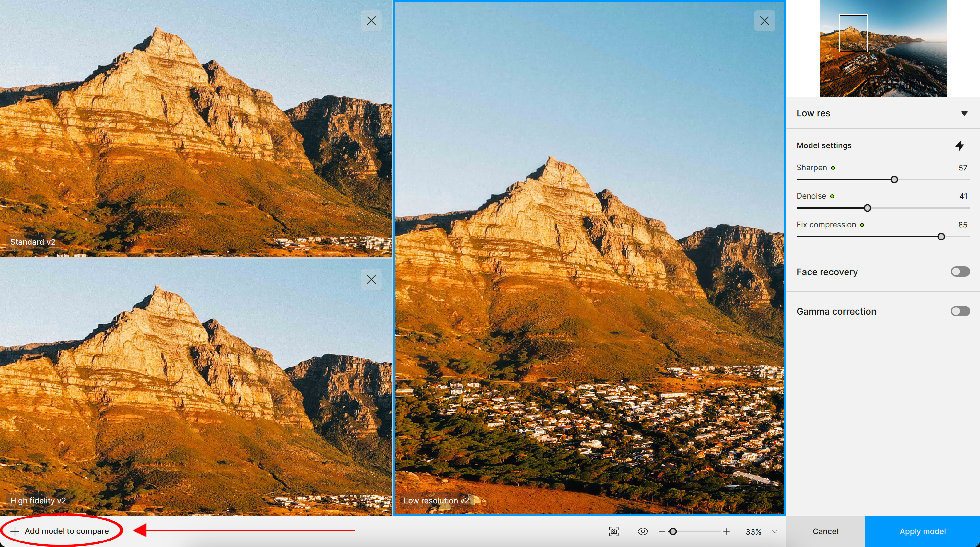Screen dimensions: 980x547
Task: Click Add model to compare
Action: (66, 531)
